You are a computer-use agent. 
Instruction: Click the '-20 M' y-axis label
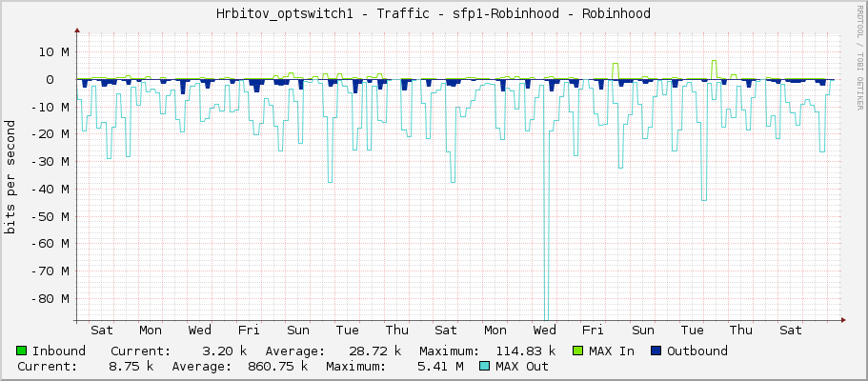pyautogui.click(x=50, y=134)
